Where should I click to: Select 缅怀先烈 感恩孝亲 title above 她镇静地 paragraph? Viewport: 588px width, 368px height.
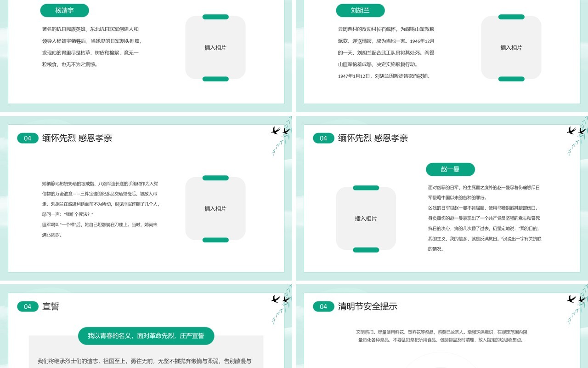77,138
